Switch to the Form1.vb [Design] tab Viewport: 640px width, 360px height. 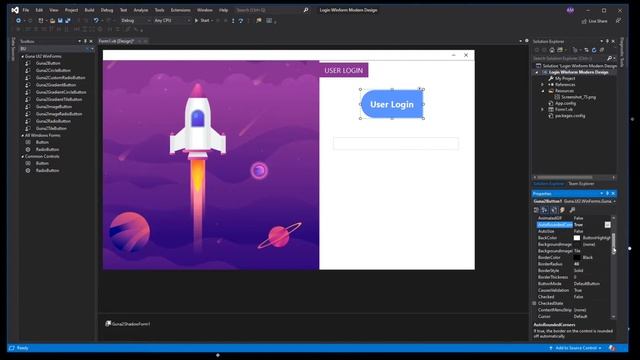(116, 41)
